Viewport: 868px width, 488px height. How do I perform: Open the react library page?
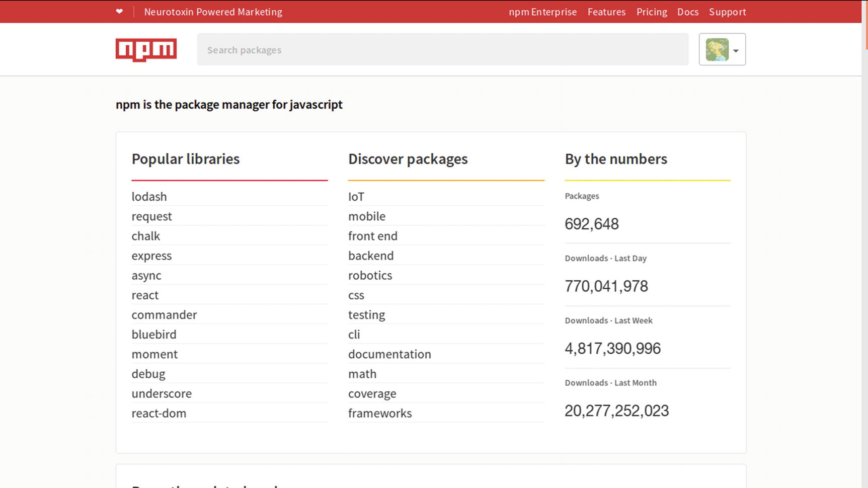[x=145, y=295]
